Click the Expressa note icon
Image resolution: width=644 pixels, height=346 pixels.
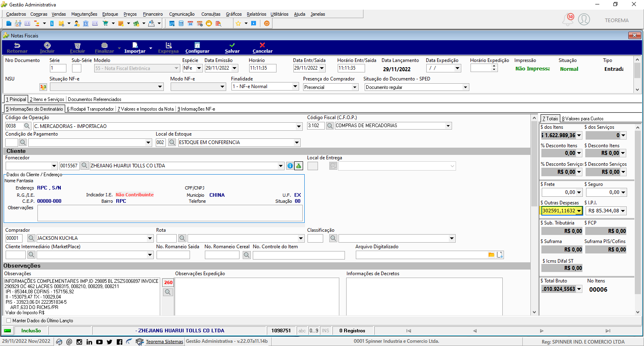click(169, 45)
